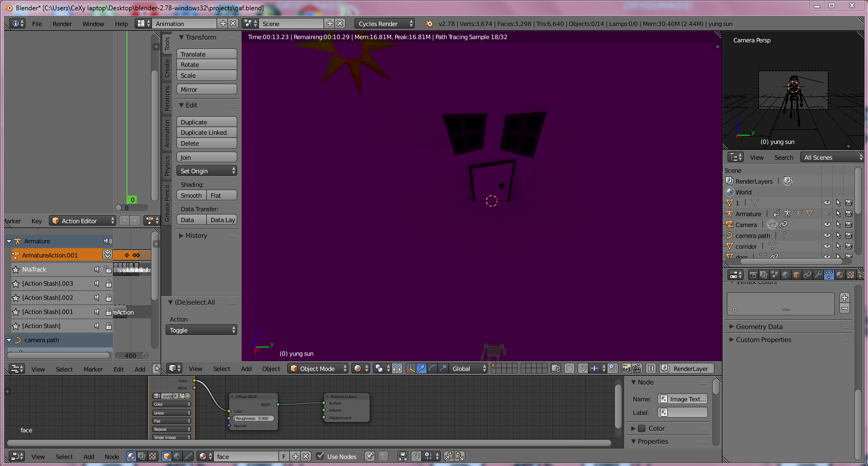Show the Armature using its eye icon
This screenshot has width=868, height=466.
click(x=827, y=213)
